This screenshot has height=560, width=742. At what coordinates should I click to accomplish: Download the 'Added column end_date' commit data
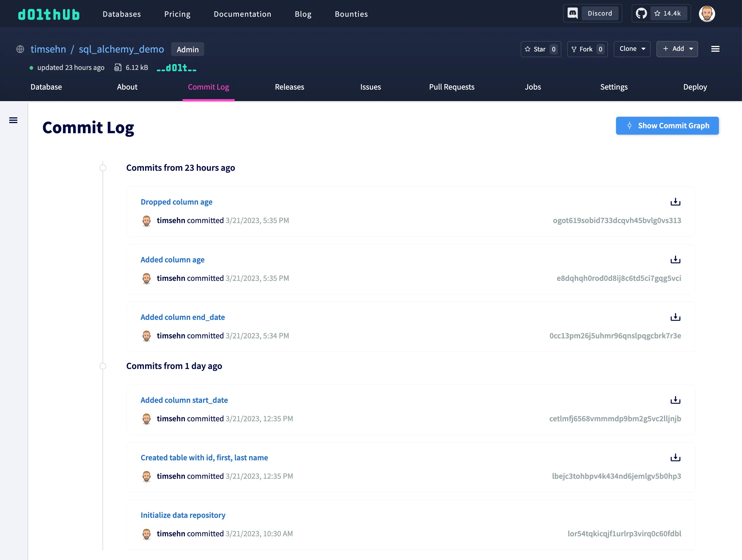click(x=675, y=317)
